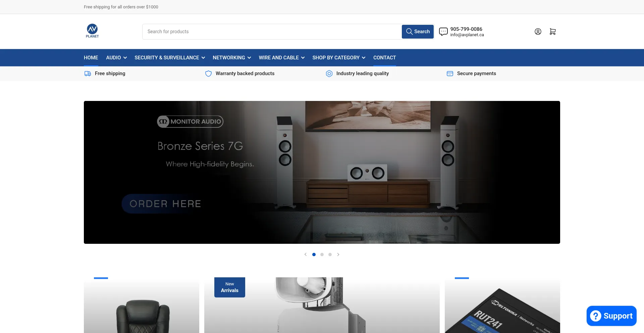Click the Secure payments card icon
This screenshot has height=333, width=644.
click(450, 73)
